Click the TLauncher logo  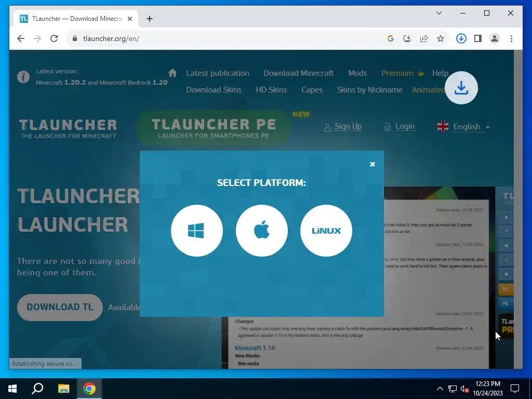(68, 128)
